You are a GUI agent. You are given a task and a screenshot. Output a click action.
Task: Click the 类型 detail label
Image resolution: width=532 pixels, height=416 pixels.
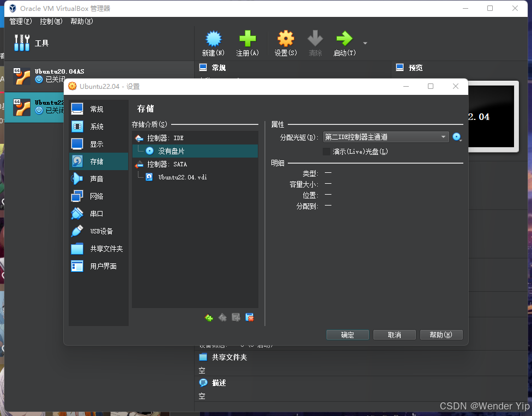[311, 173]
